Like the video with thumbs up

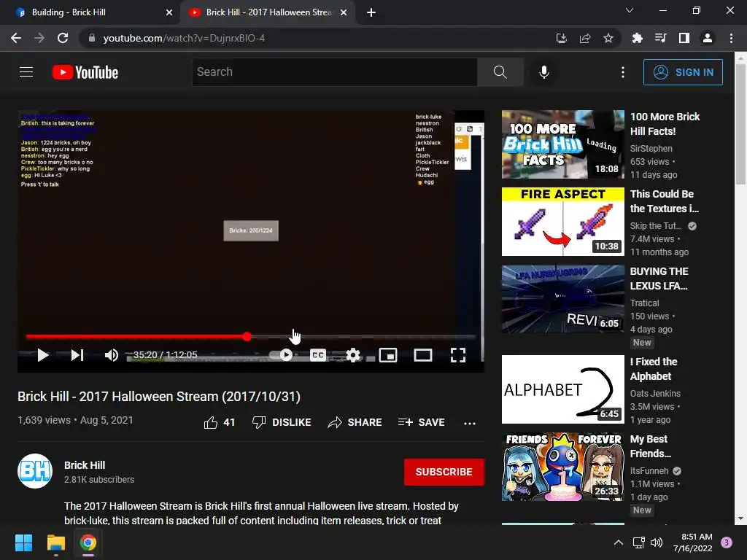[219, 422]
